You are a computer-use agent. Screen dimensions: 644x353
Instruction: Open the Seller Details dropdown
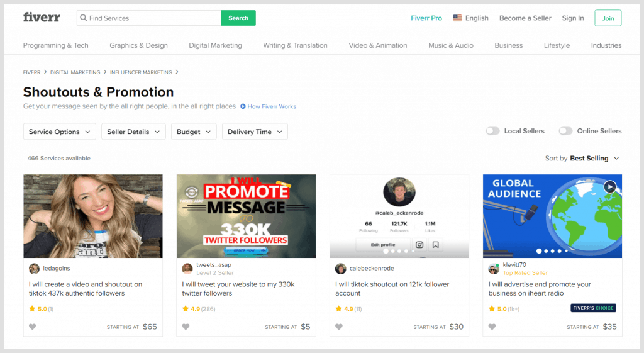tap(133, 132)
